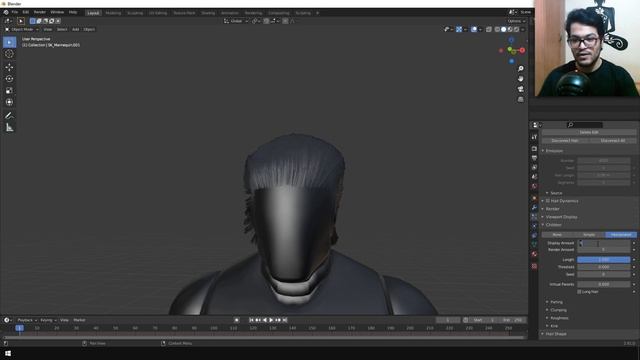Open the Window menu
The height and width of the screenshot is (360, 640).
[x=57, y=13]
